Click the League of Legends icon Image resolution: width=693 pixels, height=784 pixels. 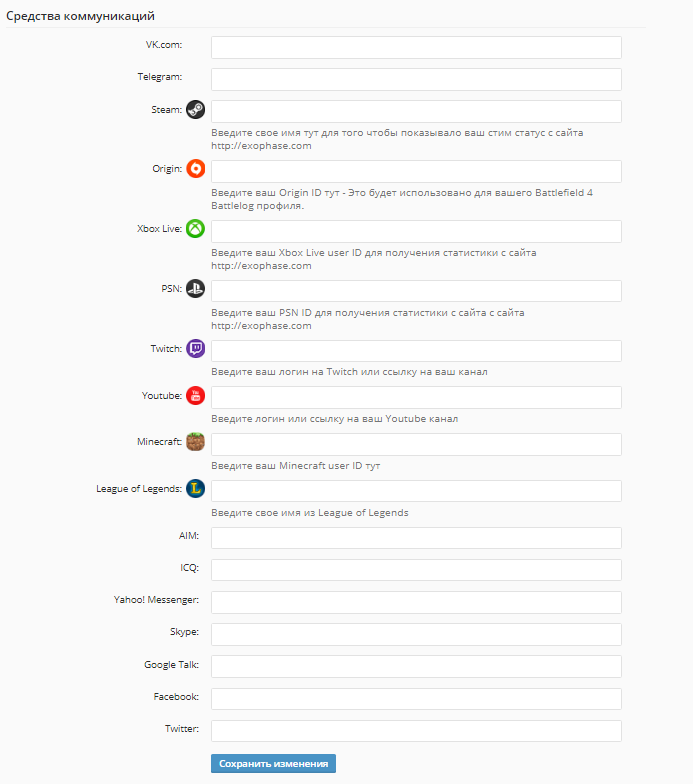(x=196, y=488)
